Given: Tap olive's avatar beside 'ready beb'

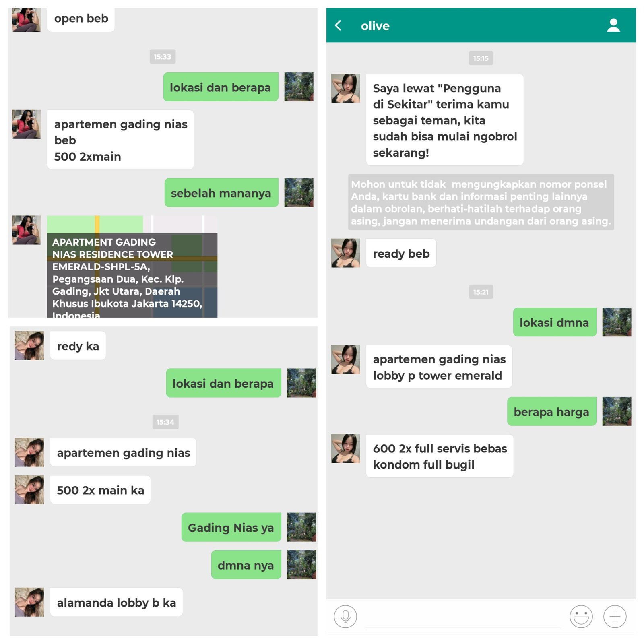Looking at the screenshot, I should (x=345, y=253).
